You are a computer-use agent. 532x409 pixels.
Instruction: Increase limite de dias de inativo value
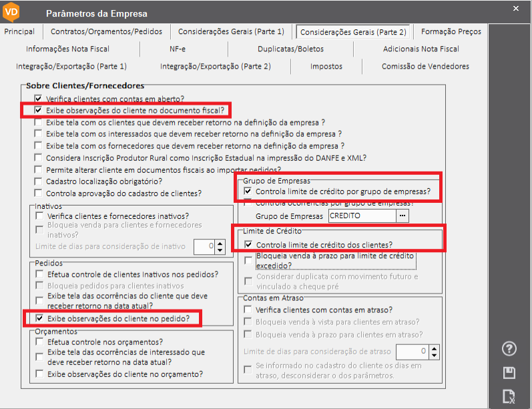point(220,244)
